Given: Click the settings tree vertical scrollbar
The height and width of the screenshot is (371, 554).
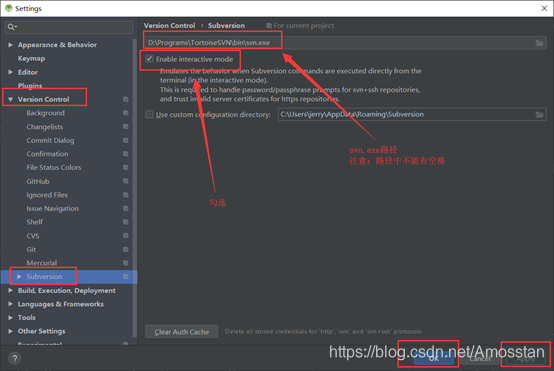Looking at the screenshot, I should [134, 187].
